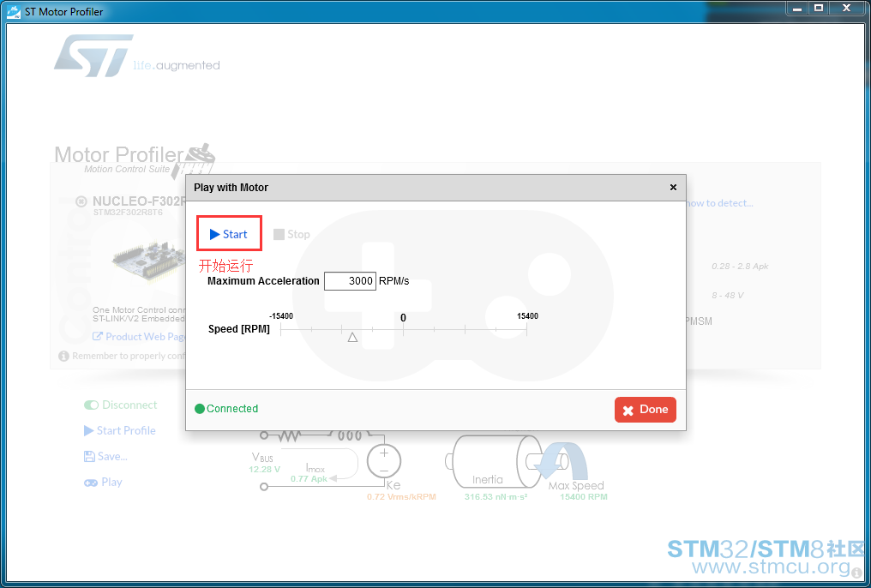Image resolution: width=871 pixels, height=588 pixels.
Task: Open Play gamepad option in main window
Action: tap(103, 482)
